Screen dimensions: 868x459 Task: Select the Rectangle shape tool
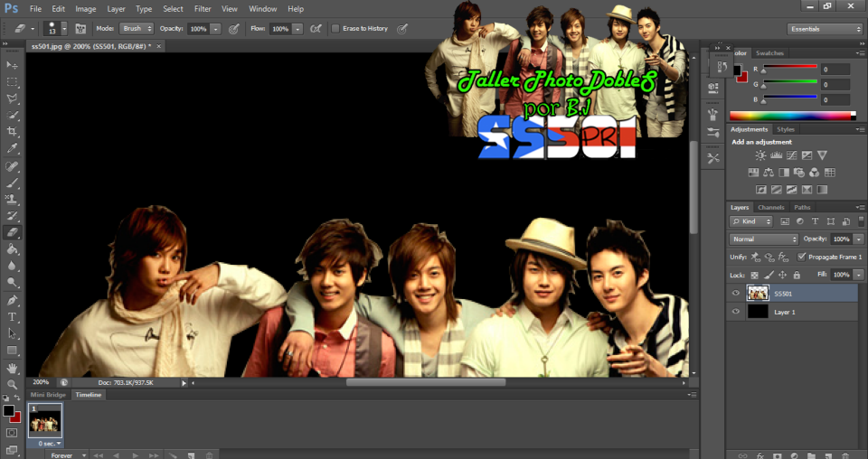click(12, 351)
